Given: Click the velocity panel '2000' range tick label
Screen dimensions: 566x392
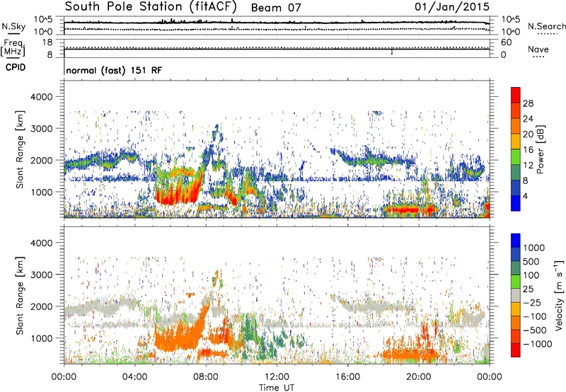Looking at the screenshot, I should click(x=41, y=306).
